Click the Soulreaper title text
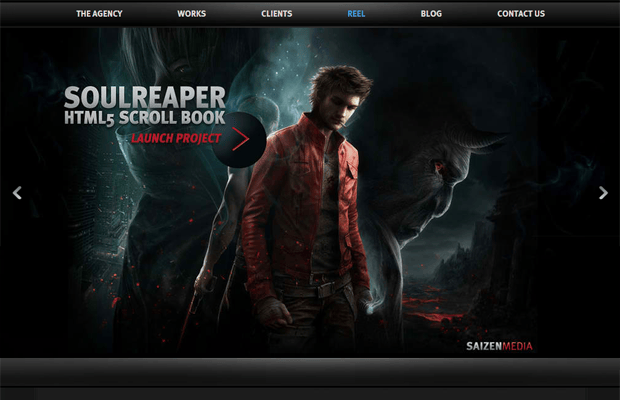This screenshot has width=620, height=400. point(145,97)
